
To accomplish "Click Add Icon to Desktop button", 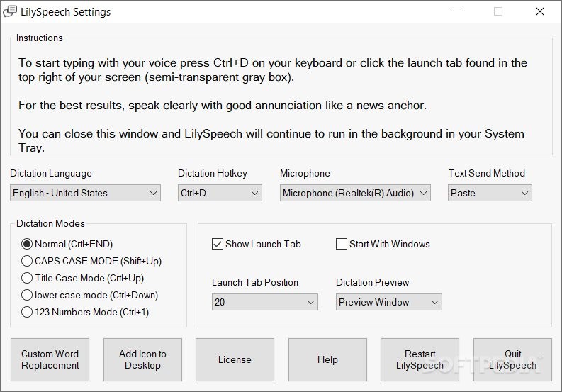I will [x=142, y=359].
